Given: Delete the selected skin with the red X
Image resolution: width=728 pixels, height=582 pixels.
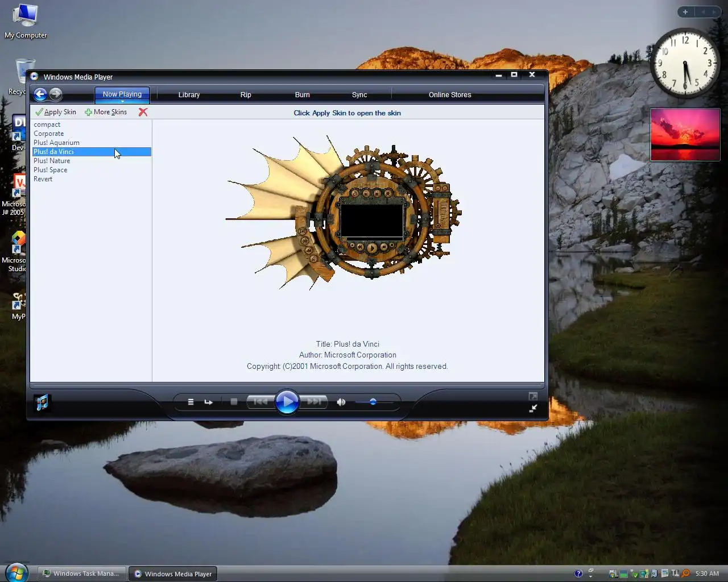Looking at the screenshot, I should (x=143, y=112).
